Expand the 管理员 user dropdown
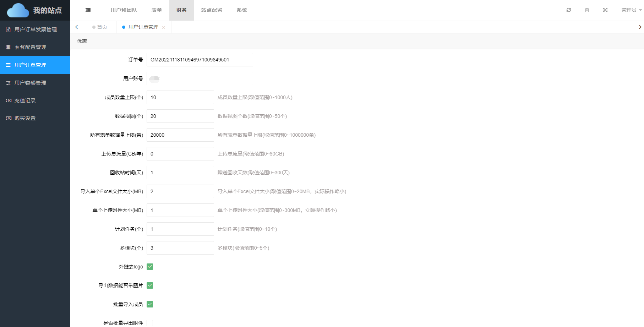 tap(631, 10)
